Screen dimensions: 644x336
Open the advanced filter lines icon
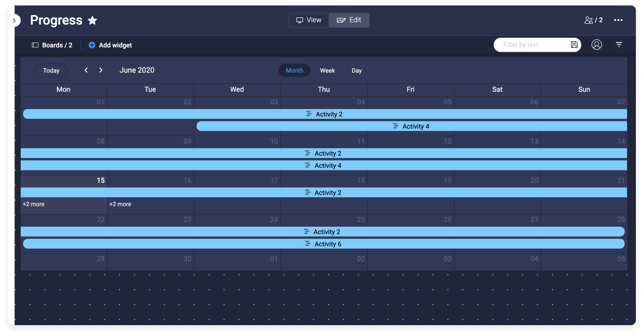619,44
